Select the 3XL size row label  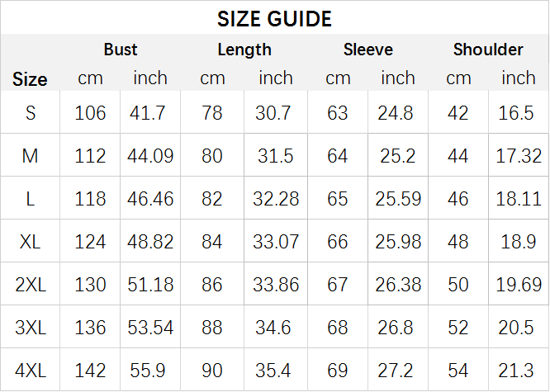[x=31, y=328]
